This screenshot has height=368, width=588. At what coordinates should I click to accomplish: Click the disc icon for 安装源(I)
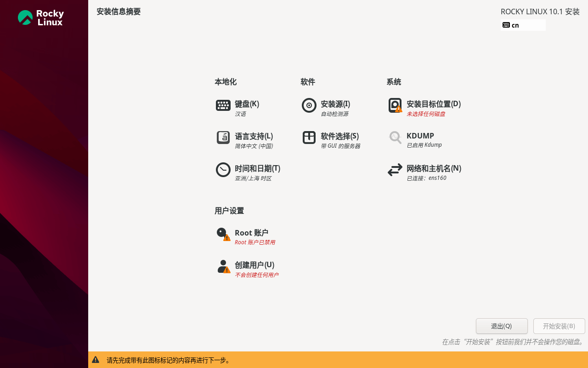coord(309,105)
